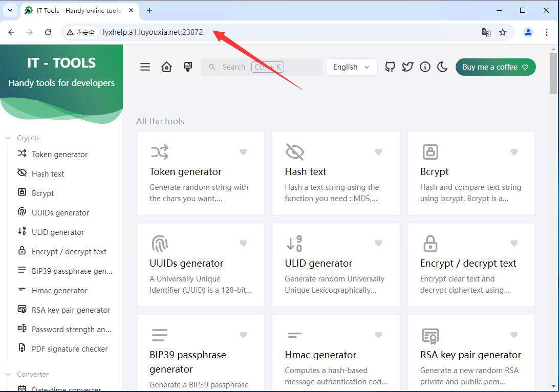Favorite the Token generator card heart
559x392 pixels.
(243, 152)
